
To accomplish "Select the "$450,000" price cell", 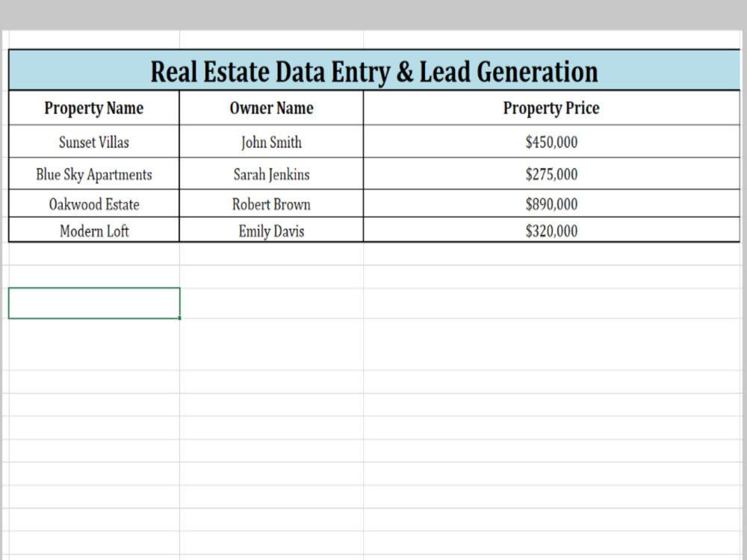I will tap(552, 142).
